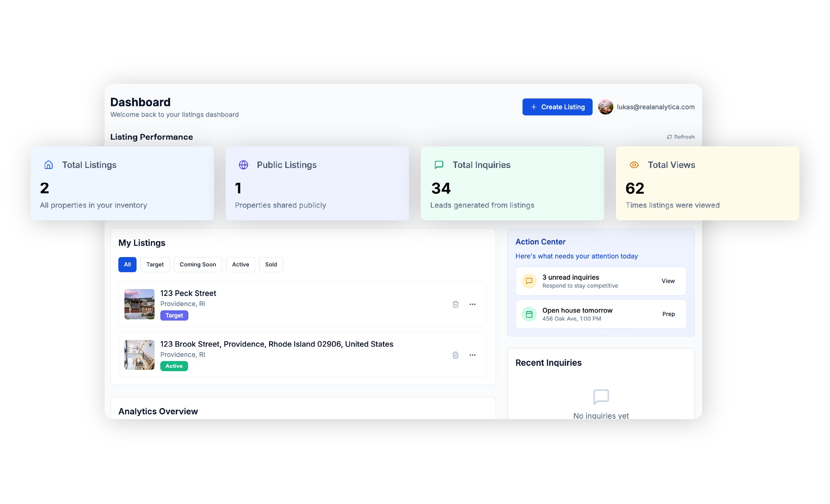This screenshot has height=504, width=830.
Task: Select the Target filter chip
Action: [155, 265]
